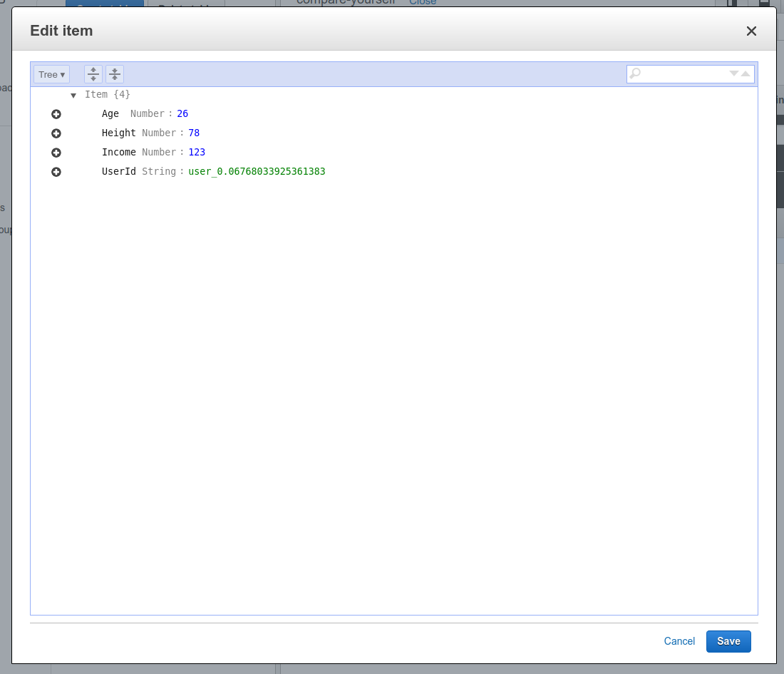Click the plus icon beside Income
Image resolution: width=784 pixels, height=674 pixels.
(x=56, y=153)
